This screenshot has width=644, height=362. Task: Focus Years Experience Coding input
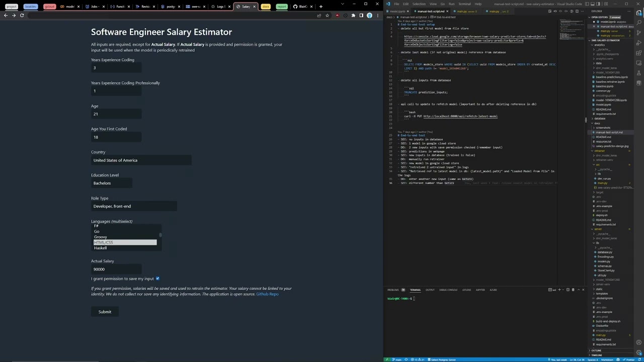pyautogui.click(x=116, y=68)
